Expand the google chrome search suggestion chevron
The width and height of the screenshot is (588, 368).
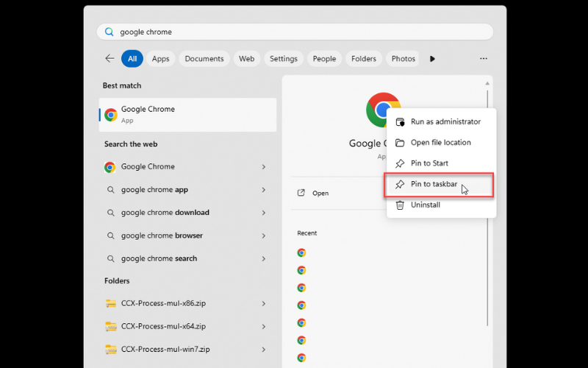(x=264, y=259)
